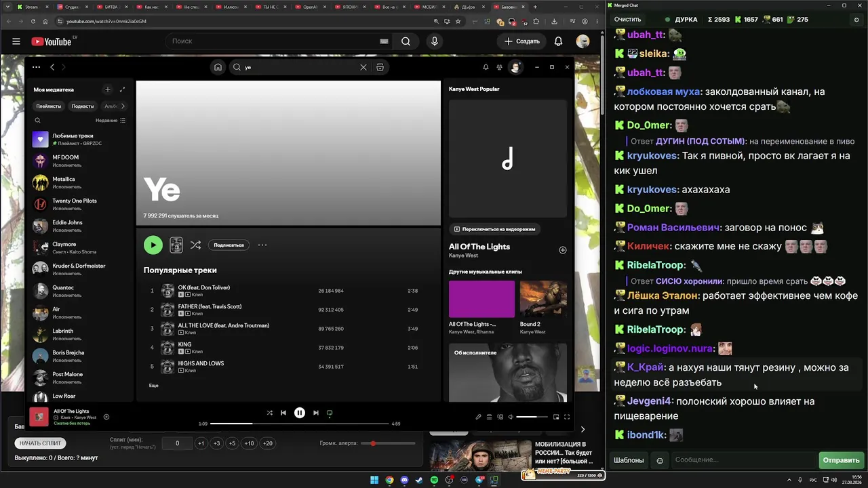
Task: Open Spotify notifications bell
Action: click(486, 67)
